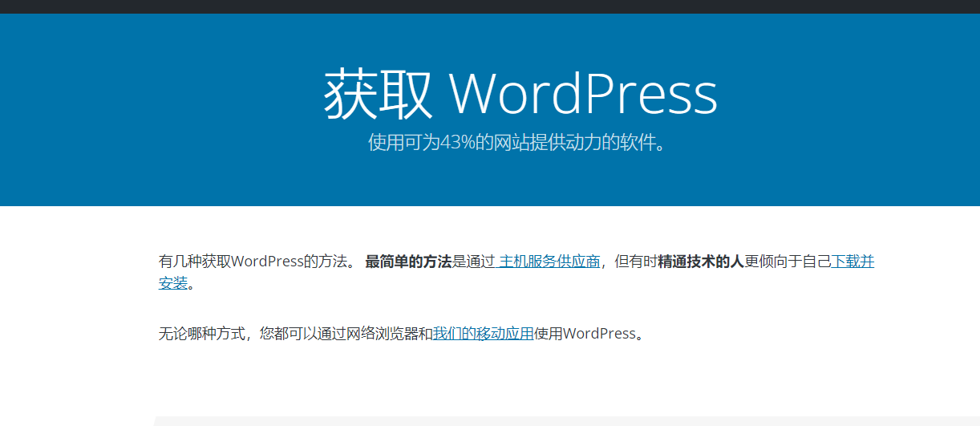980x426 pixels.
Task: Open the 主机服务供应商 link
Action: pos(549,262)
